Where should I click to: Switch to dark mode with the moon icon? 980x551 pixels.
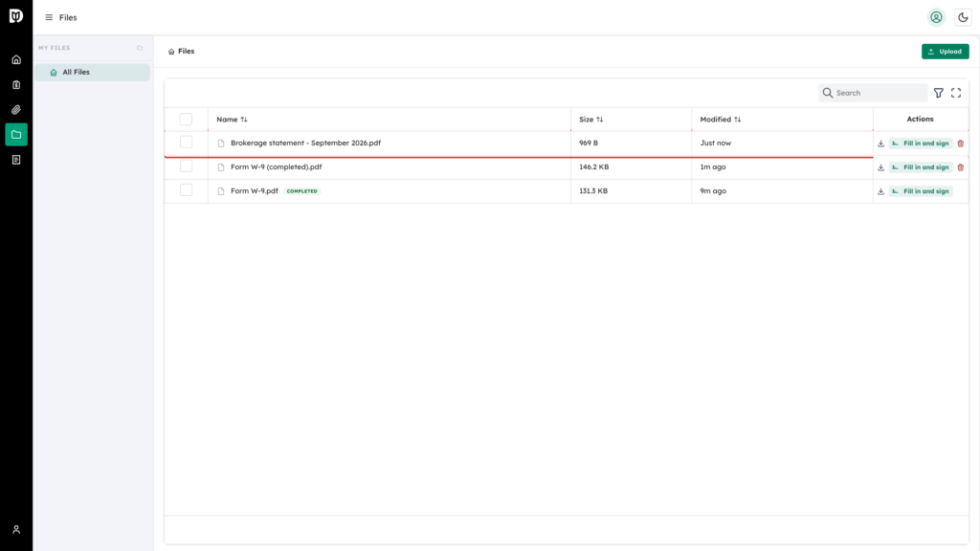coord(963,17)
